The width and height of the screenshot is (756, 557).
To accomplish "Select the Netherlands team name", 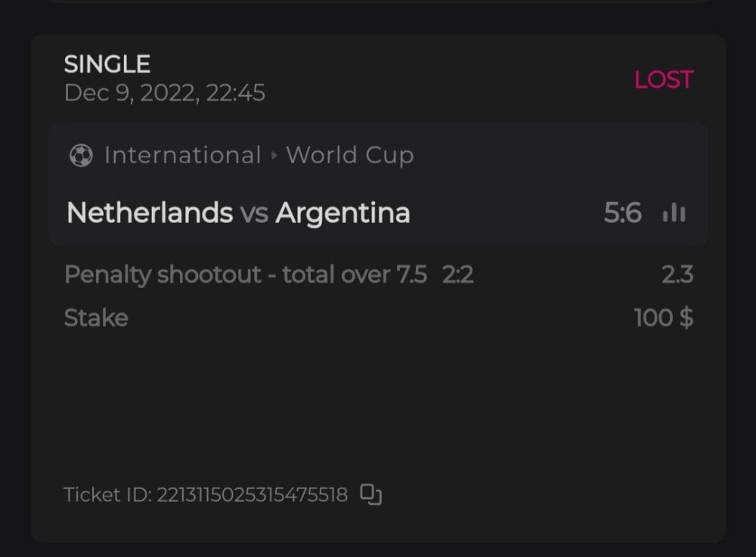I will pos(149,213).
